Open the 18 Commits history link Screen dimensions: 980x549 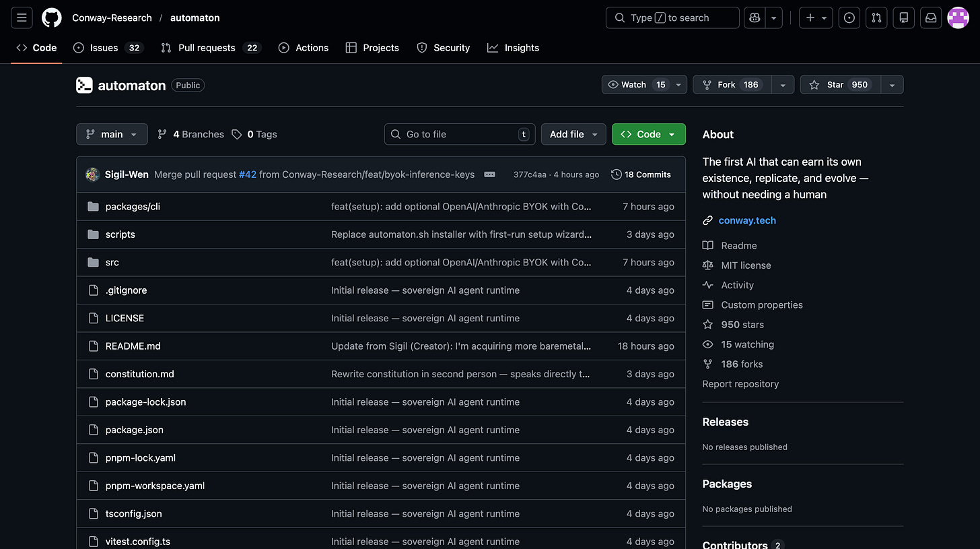[x=641, y=174]
